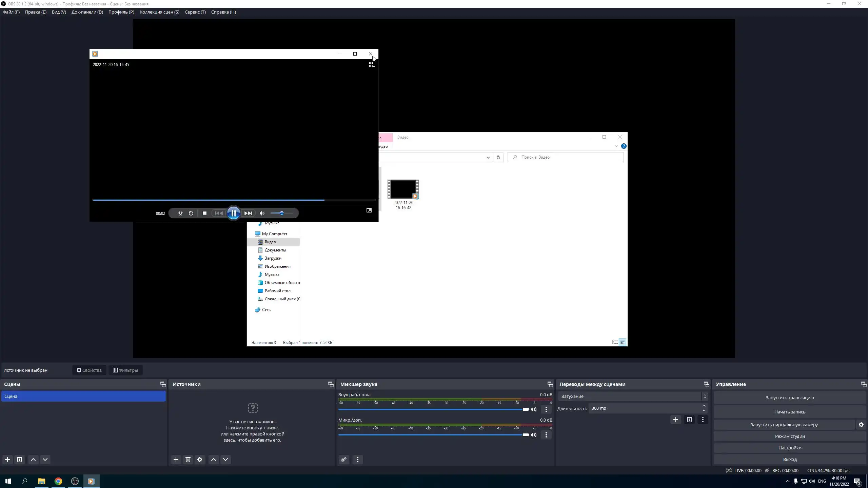This screenshot has width=868, height=488.
Task: Add a new source with plus button
Action: click(176, 460)
